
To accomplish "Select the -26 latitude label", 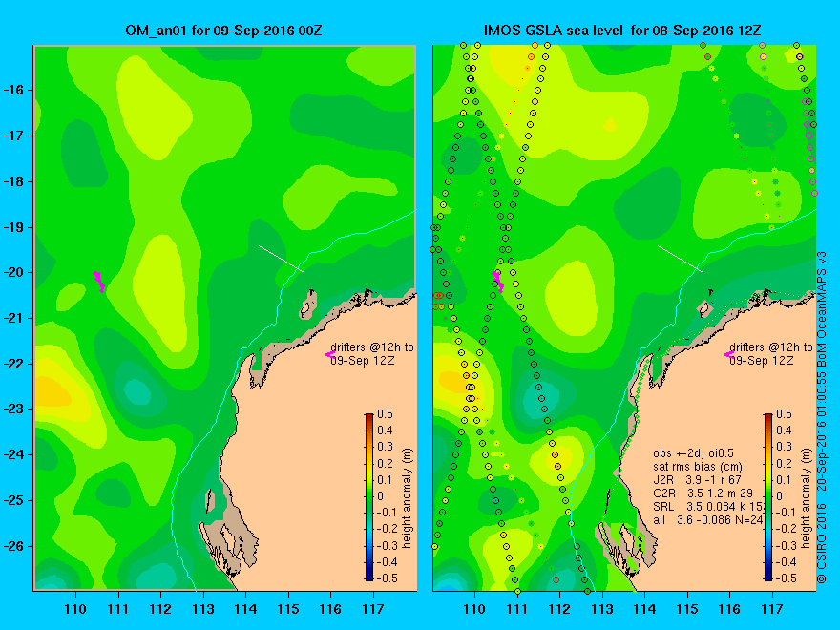I will (14, 546).
